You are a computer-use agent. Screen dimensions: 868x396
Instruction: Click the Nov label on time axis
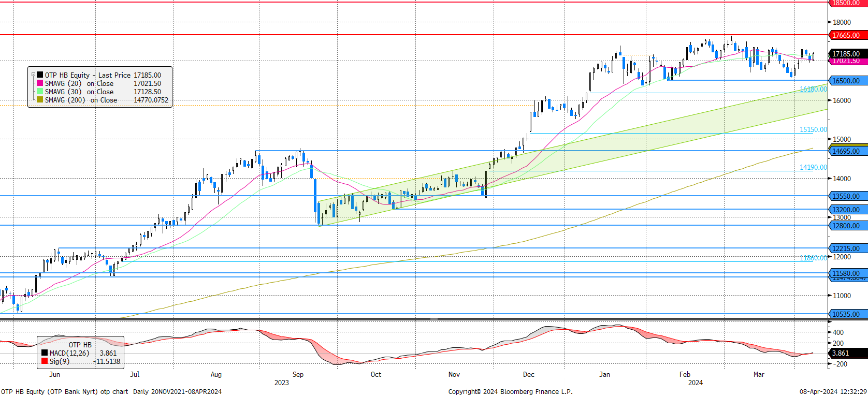(x=454, y=374)
